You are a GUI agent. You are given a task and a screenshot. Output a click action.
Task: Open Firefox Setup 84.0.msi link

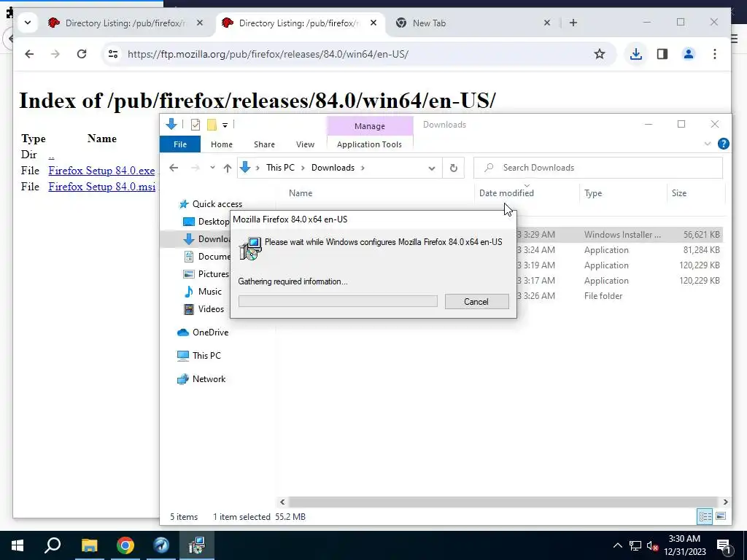102,187
